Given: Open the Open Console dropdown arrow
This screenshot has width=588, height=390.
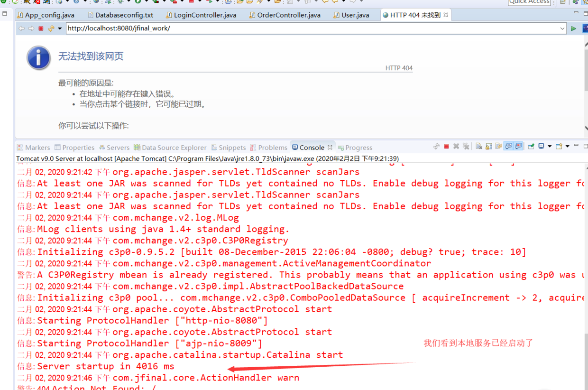Looking at the screenshot, I should [x=567, y=147].
